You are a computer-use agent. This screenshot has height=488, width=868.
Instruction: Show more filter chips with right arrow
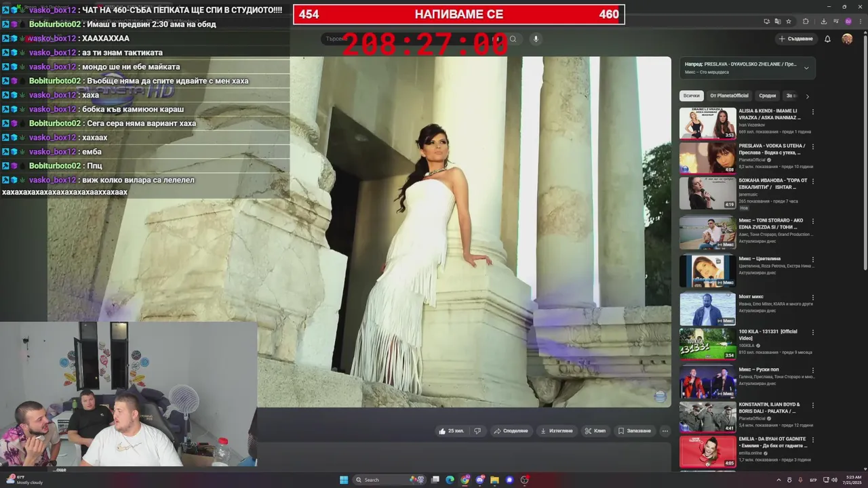pyautogui.click(x=807, y=96)
